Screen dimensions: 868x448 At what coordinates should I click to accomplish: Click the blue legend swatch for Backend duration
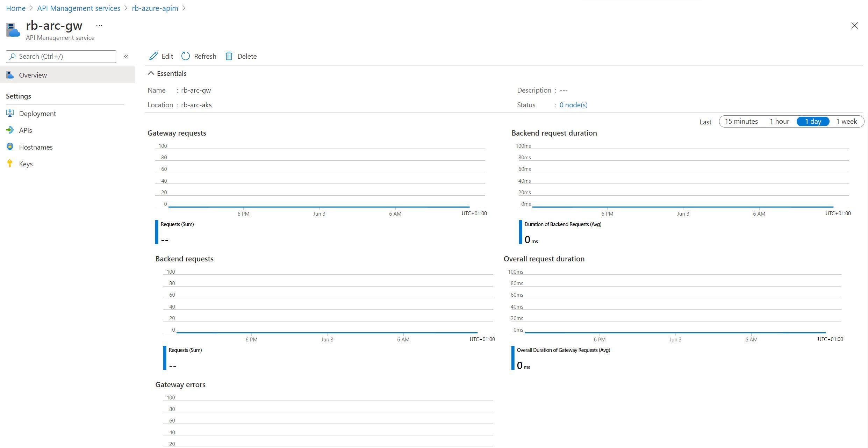(521, 232)
